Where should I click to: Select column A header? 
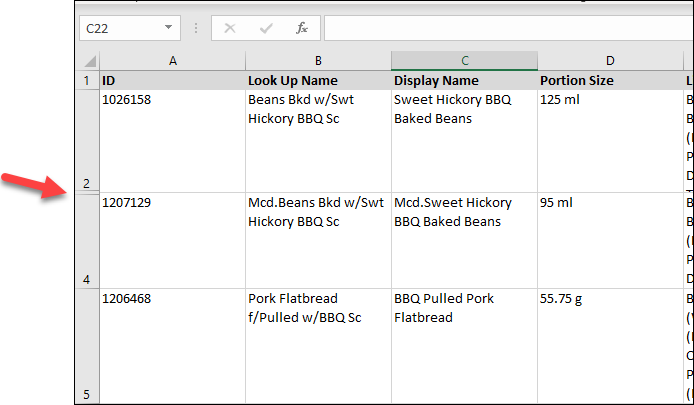[x=172, y=61]
